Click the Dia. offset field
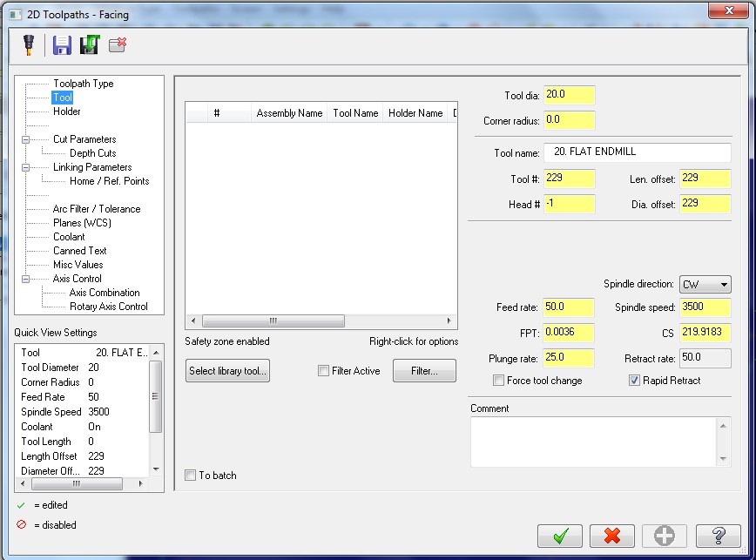This screenshot has width=756, height=560. 705,204
